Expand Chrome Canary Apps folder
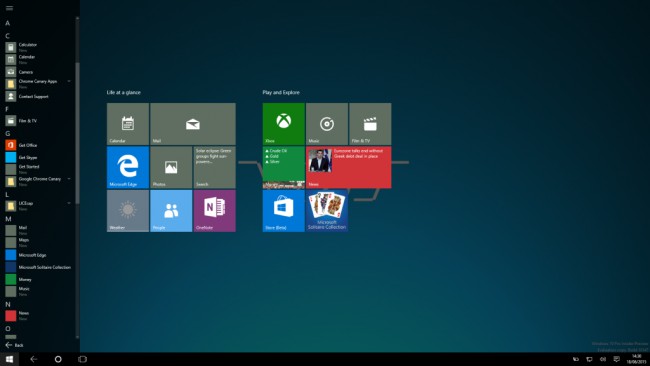Image resolution: width=650 pixels, height=366 pixels. pyautogui.click(x=69, y=81)
